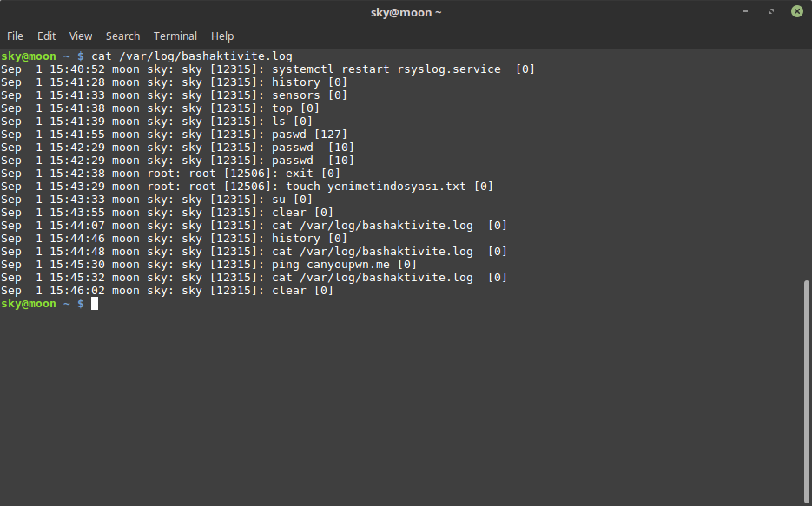812x506 pixels.
Task: Click the window title 'sky@moon ~'
Action: (x=406, y=12)
